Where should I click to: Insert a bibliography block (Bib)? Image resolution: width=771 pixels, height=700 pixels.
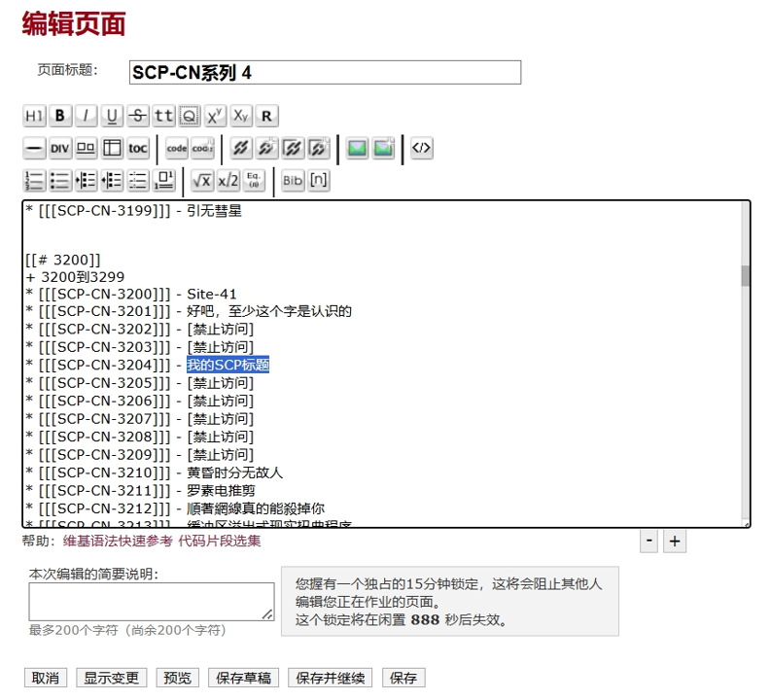293,181
